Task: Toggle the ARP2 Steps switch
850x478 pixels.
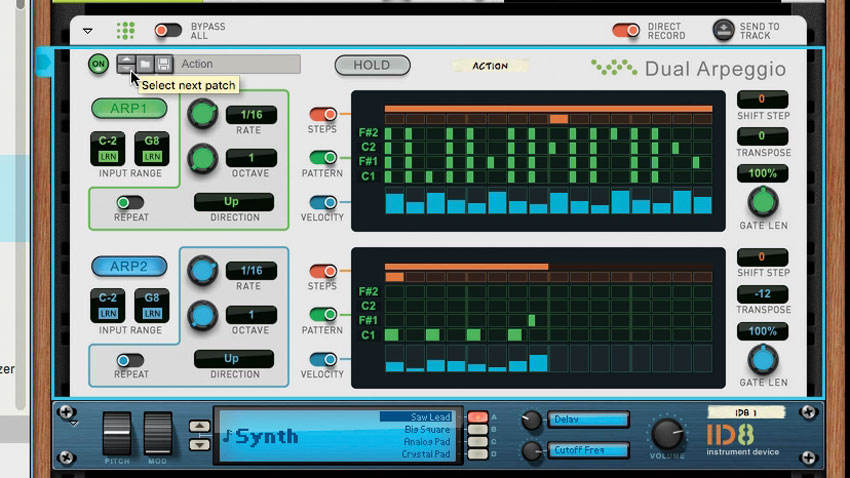Action: 323,271
